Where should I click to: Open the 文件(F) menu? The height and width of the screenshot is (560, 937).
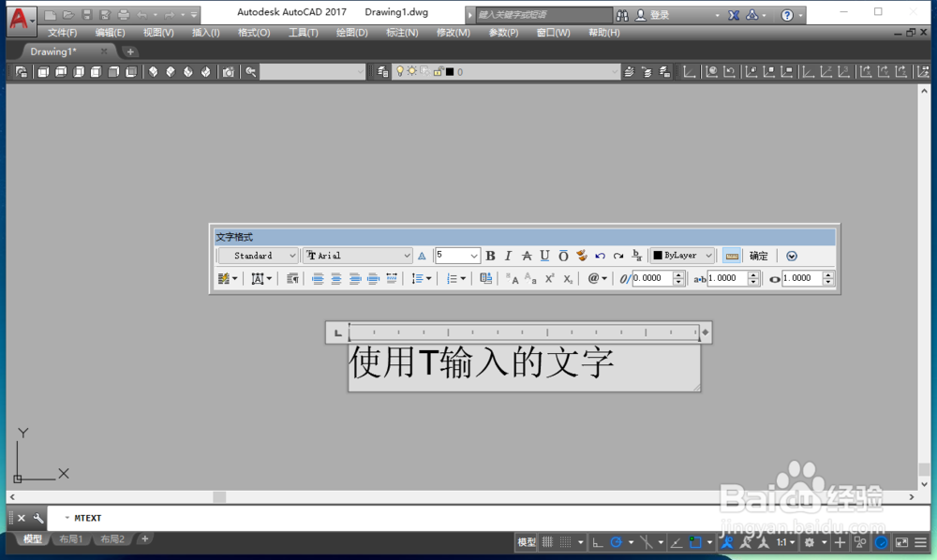point(62,33)
